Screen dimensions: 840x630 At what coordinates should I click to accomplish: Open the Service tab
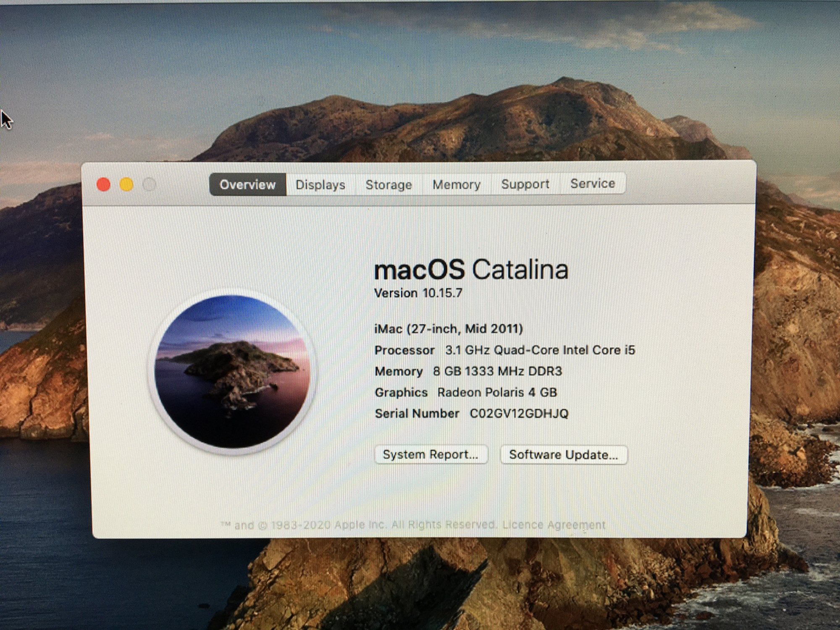click(x=593, y=184)
